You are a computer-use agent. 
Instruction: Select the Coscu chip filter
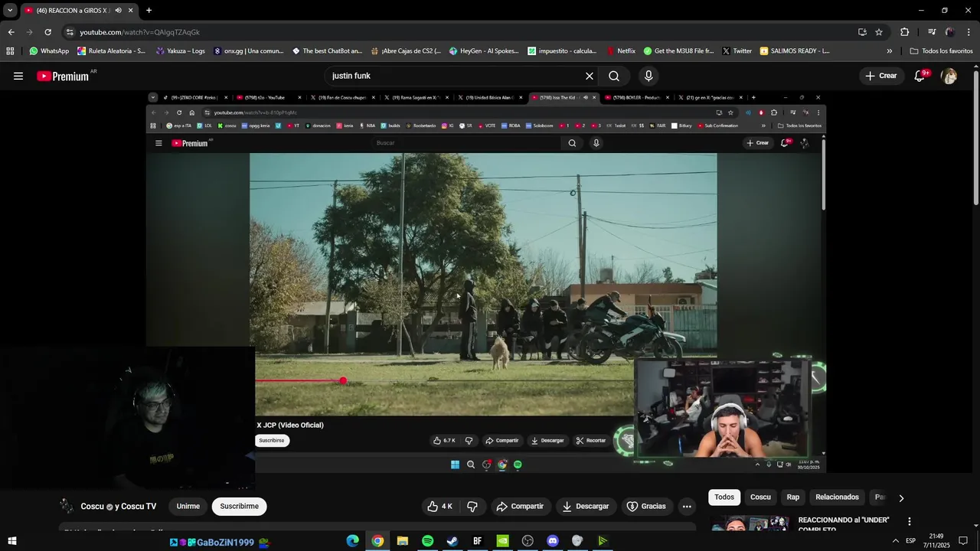(760, 497)
